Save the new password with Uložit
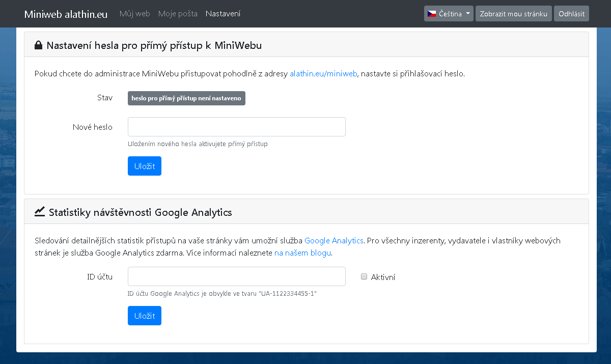 click(145, 166)
